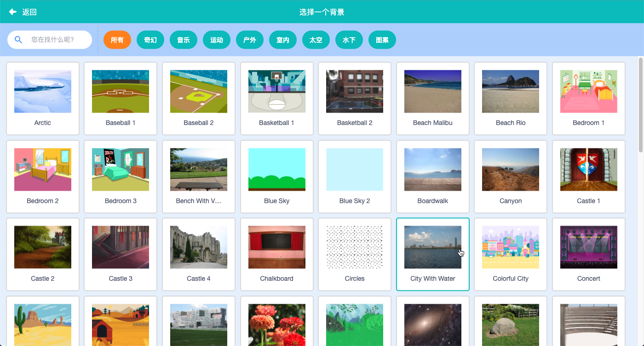The image size is (644, 346).
Task: Select the Bedroom 1 backdrop
Action: click(x=589, y=98)
